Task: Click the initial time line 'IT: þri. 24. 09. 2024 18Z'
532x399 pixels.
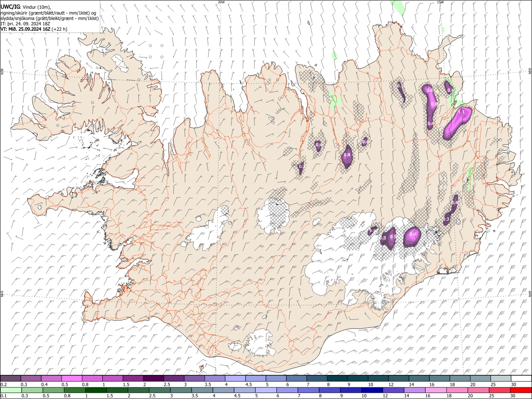Action: click(25, 24)
